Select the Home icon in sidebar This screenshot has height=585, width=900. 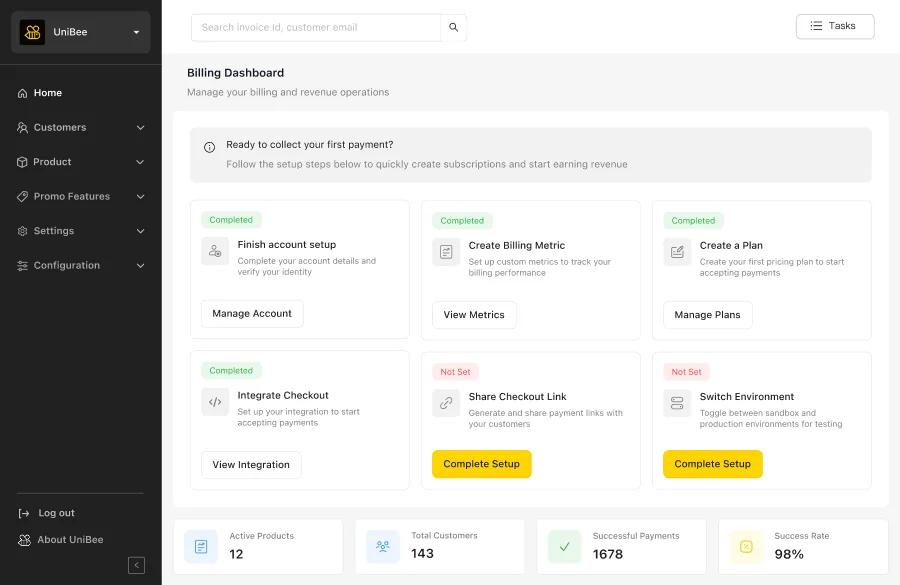tap(20, 92)
